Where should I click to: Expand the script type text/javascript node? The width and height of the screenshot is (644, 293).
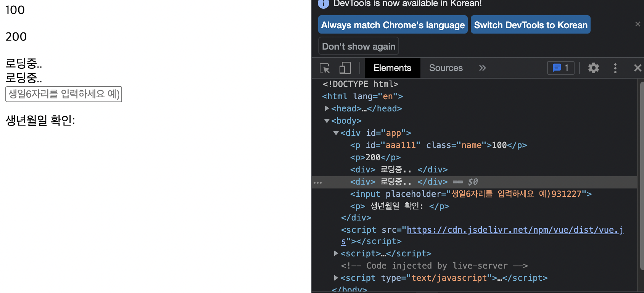[x=336, y=278]
